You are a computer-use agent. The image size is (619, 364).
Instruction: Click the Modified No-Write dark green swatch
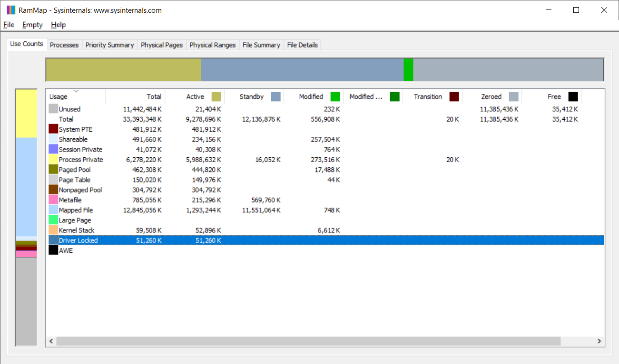[x=395, y=96]
